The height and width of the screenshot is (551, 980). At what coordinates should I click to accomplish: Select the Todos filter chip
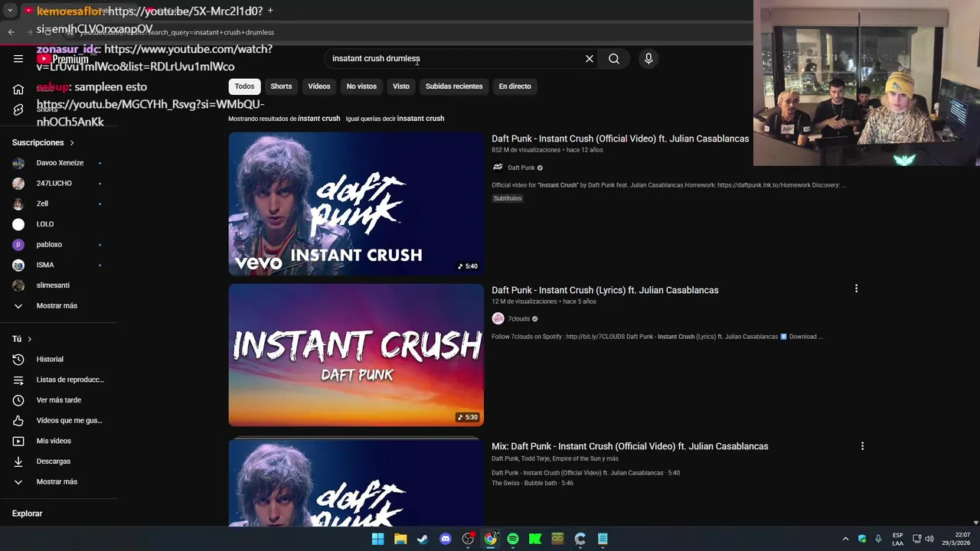pos(244,86)
